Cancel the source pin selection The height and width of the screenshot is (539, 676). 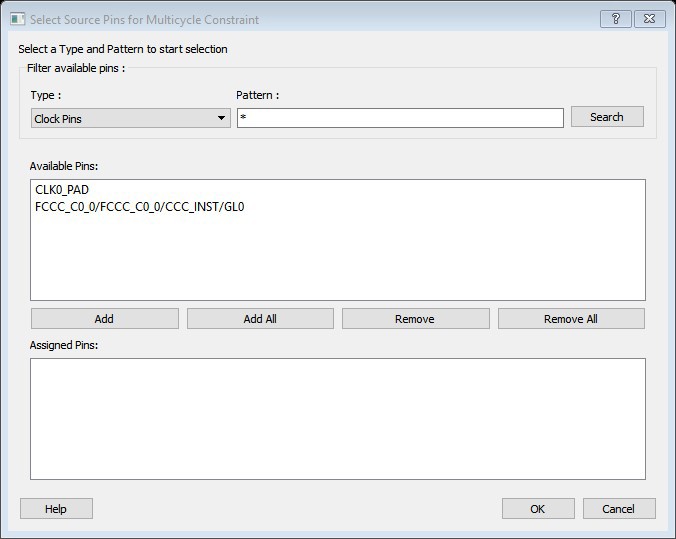(x=619, y=509)
